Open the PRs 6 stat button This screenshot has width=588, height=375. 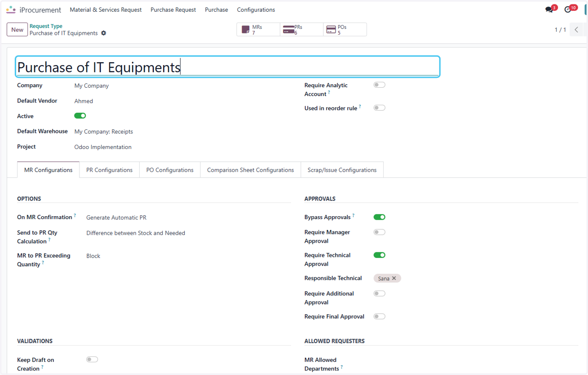[x=301, y=30]
